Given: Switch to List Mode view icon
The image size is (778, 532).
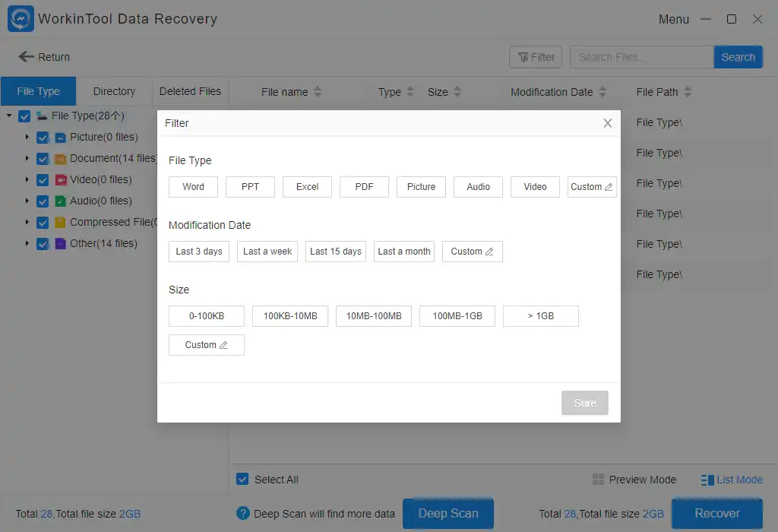Looking at the screenshot, I should tap(707, 480).
